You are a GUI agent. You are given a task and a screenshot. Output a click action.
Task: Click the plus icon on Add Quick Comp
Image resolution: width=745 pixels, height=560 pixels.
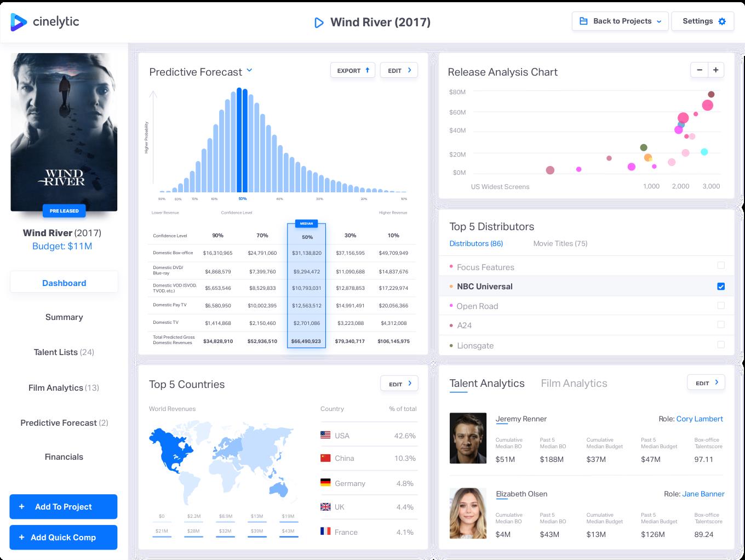tap(22, 538)
